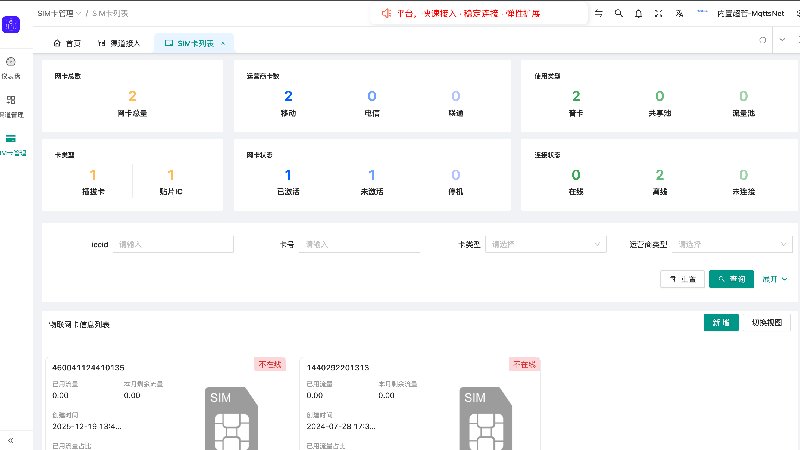
Task: Click creation time 2024-07-28 on second card
Action: coord(341,427)
